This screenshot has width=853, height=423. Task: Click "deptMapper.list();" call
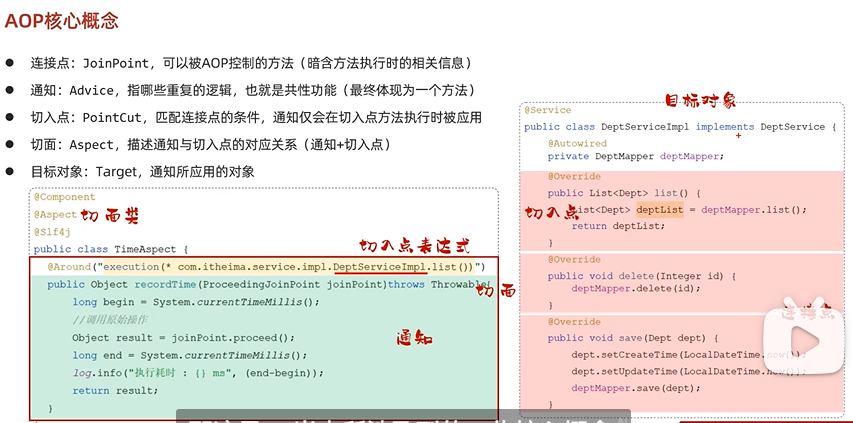(754, 209)
